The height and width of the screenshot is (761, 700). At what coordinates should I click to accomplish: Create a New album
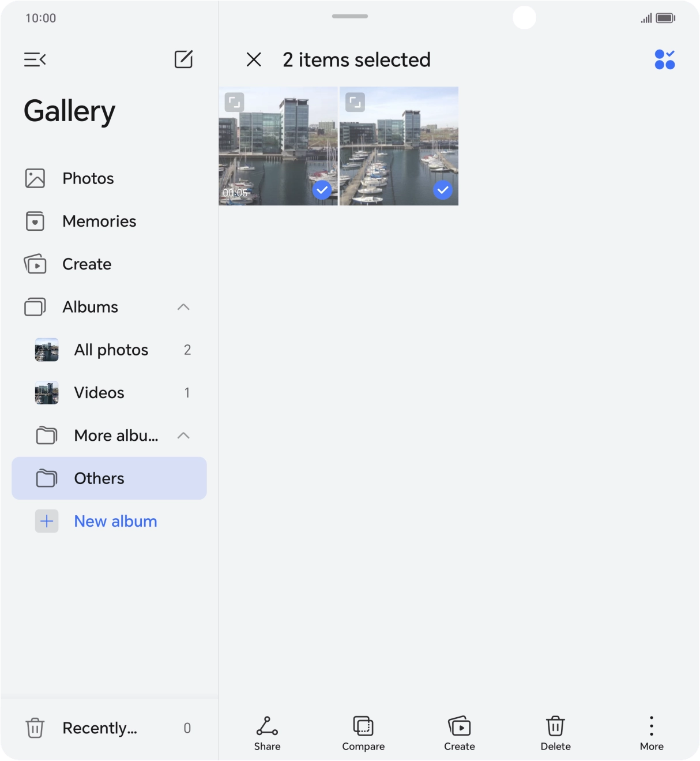[x=115, y=522]
